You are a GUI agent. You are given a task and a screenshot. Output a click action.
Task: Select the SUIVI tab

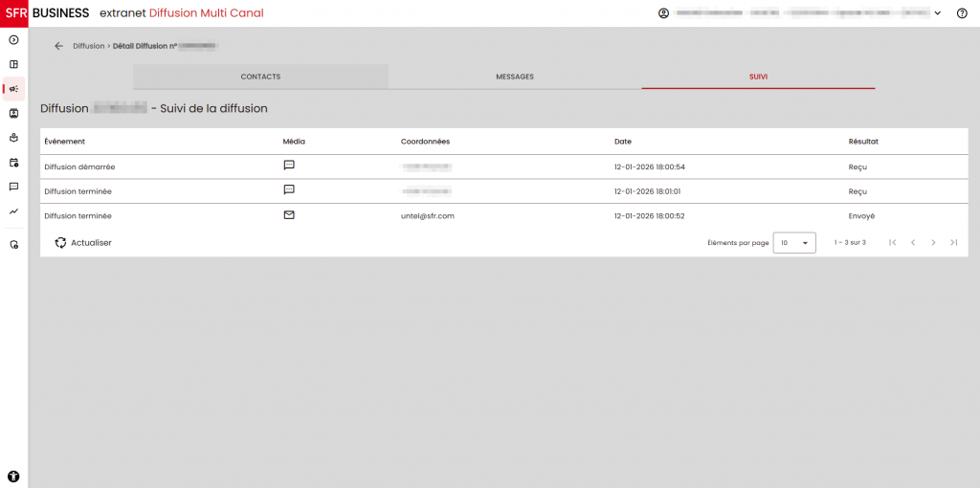click(x=758, y=77)
